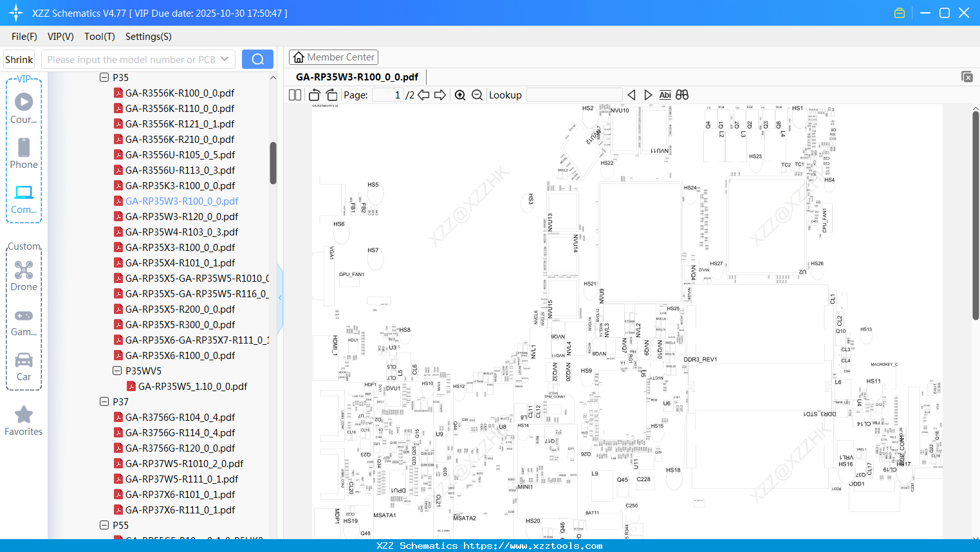Click the Shrink panel button
The width and height of the screenshot is (980, 552).
[x=19, y=59]
